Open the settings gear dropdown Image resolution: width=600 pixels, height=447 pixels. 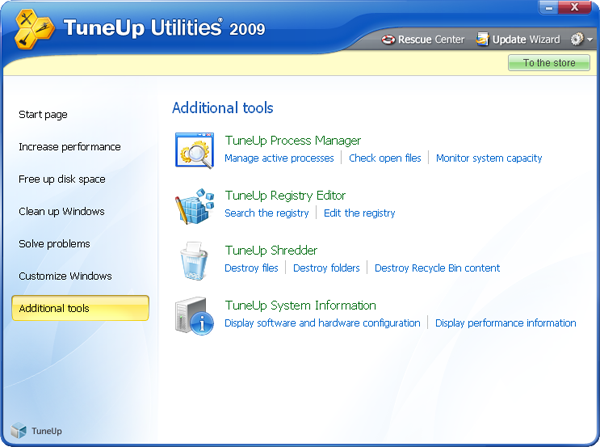pyautogui.click(x=582, y=39)
